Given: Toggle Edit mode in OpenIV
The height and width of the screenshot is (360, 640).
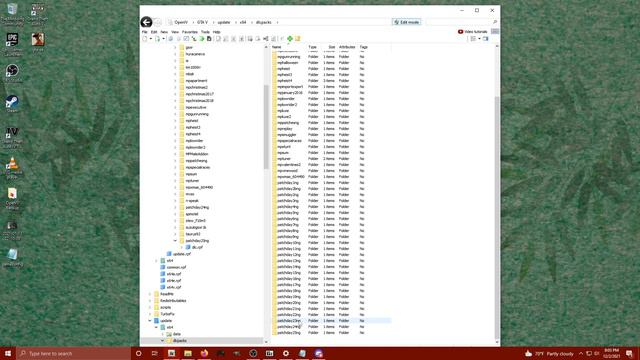Looking at the screenshot, I should tap(407, 22).
